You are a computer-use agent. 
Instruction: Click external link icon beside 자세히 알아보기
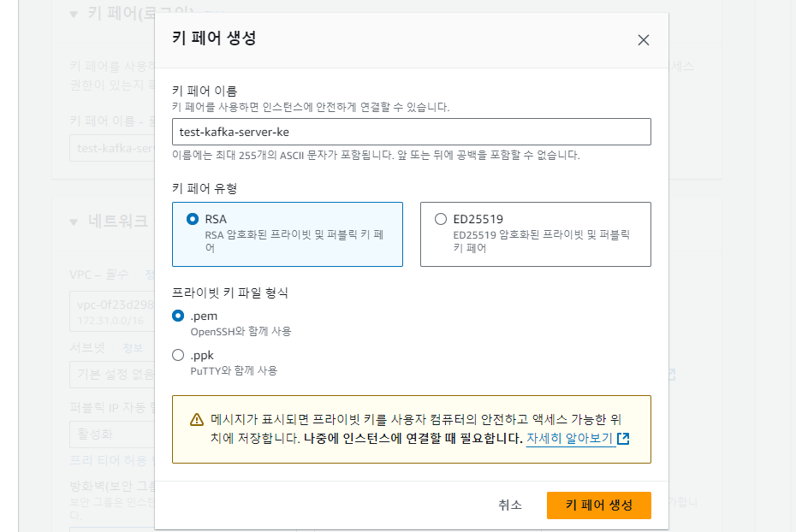pos(623,439)
